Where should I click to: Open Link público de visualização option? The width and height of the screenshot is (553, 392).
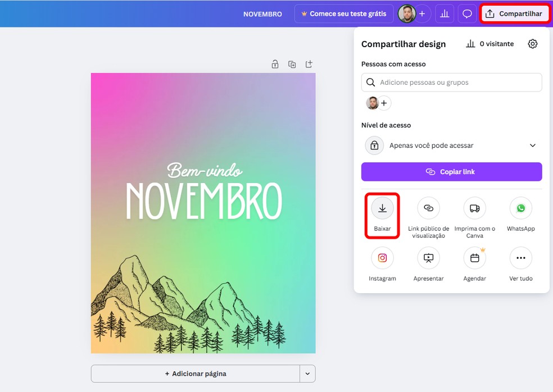[x=428, y=208]
